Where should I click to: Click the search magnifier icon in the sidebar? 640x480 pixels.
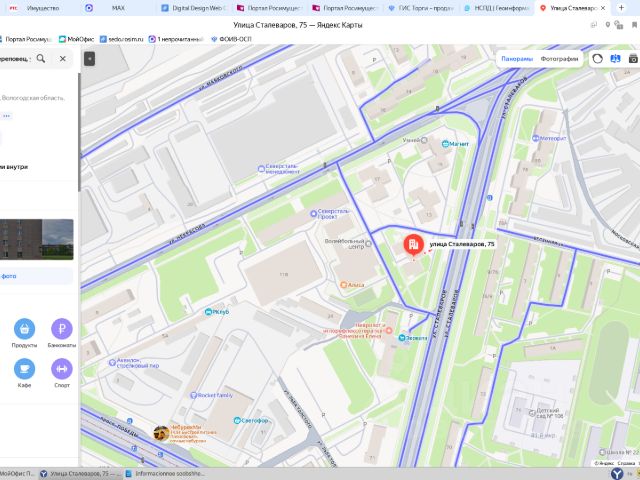[x=41, y=58]
